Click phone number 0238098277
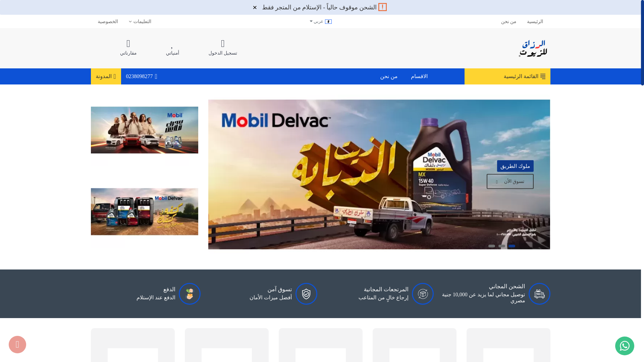The image size is (644, 362). click(142, 76)
